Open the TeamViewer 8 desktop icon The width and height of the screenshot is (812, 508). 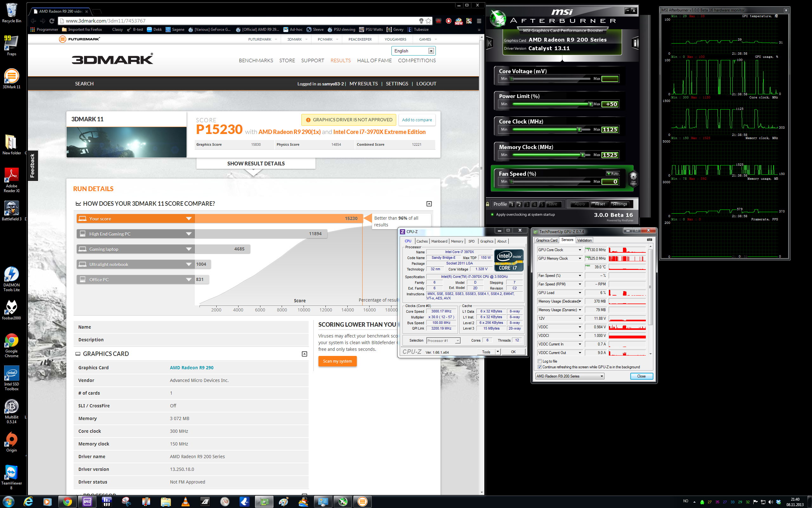tap(11, 477)
